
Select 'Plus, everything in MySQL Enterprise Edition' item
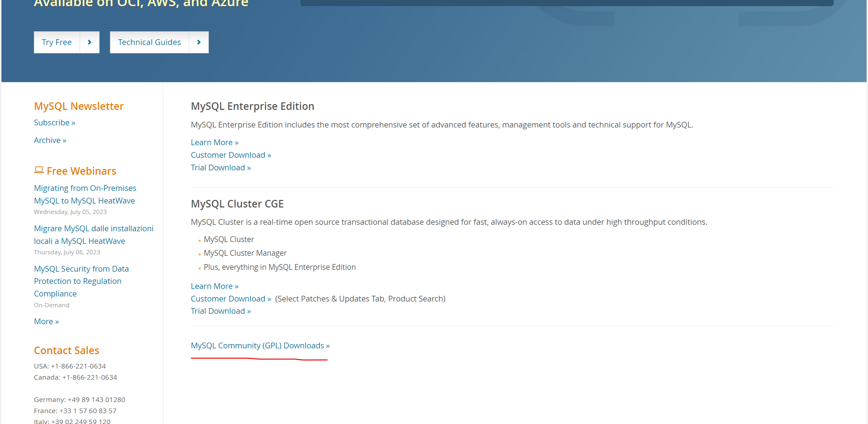point(280,267)
